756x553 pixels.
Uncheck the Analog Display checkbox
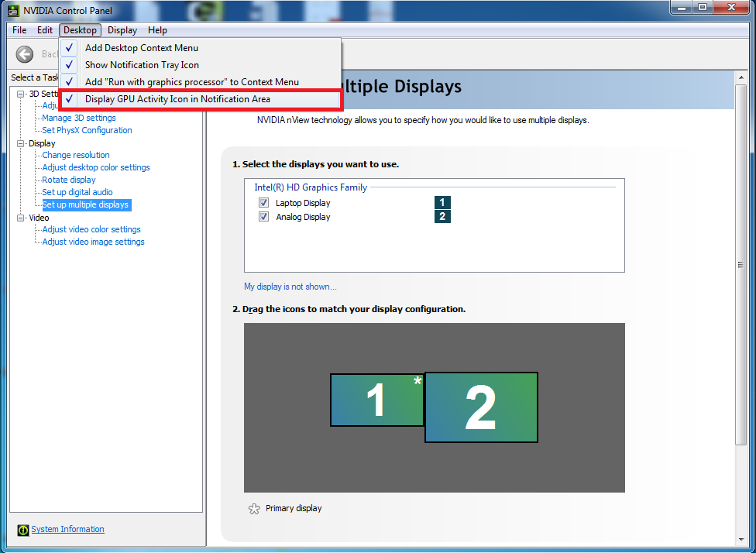point(264,217)
